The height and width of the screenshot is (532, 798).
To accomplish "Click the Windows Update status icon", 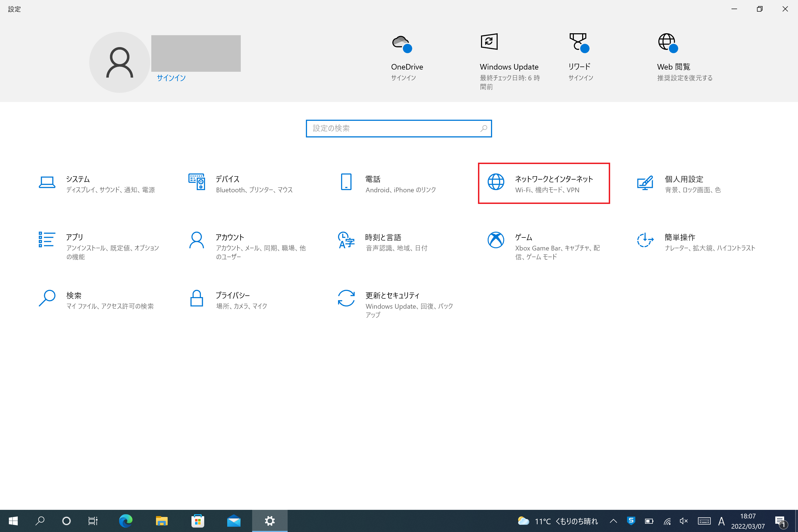I will 489,42.
